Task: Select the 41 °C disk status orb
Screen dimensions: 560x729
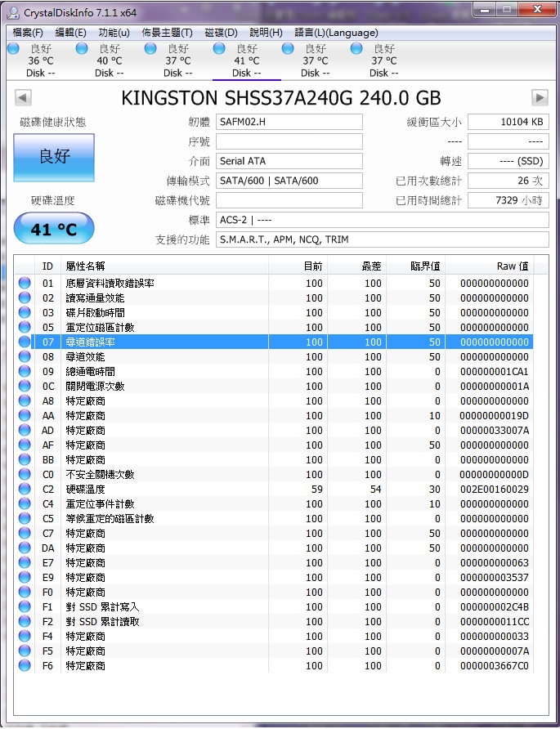Action: [x=219, y=48]
